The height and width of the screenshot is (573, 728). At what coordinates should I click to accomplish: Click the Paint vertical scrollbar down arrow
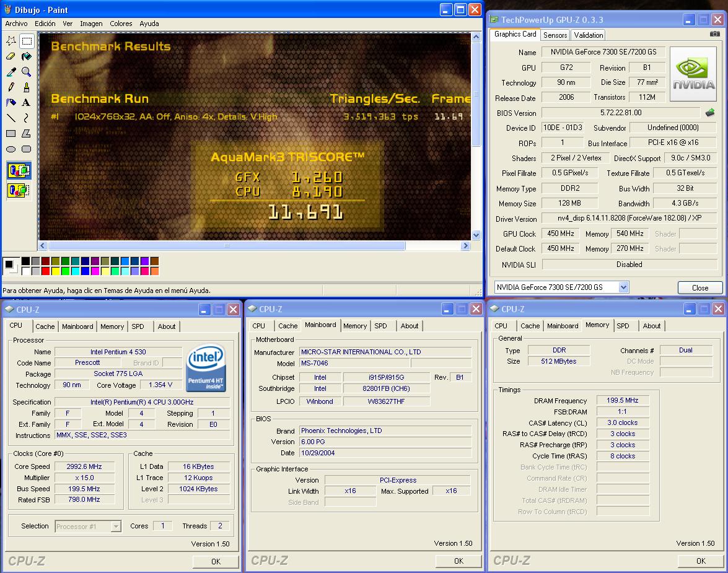click(x=476, y=235)
